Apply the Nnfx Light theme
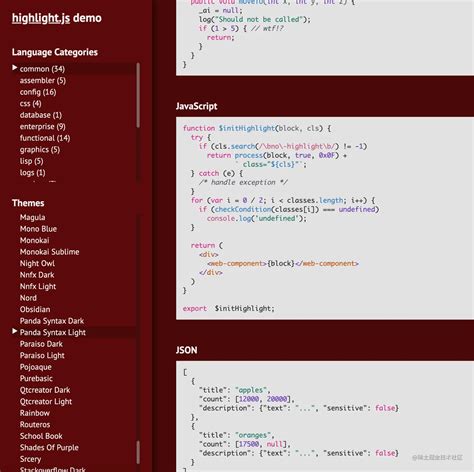474x472 pixels. point(38,286)
